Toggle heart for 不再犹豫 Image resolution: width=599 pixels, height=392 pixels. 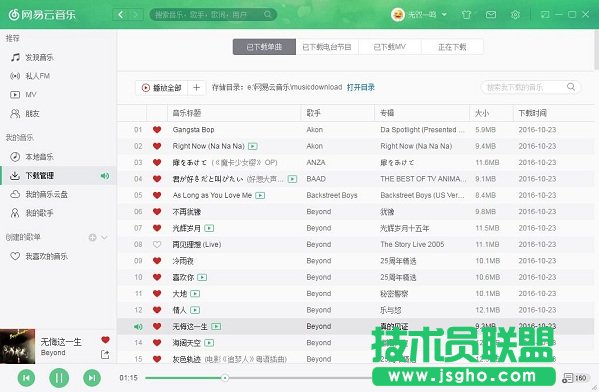coord(157,212)
